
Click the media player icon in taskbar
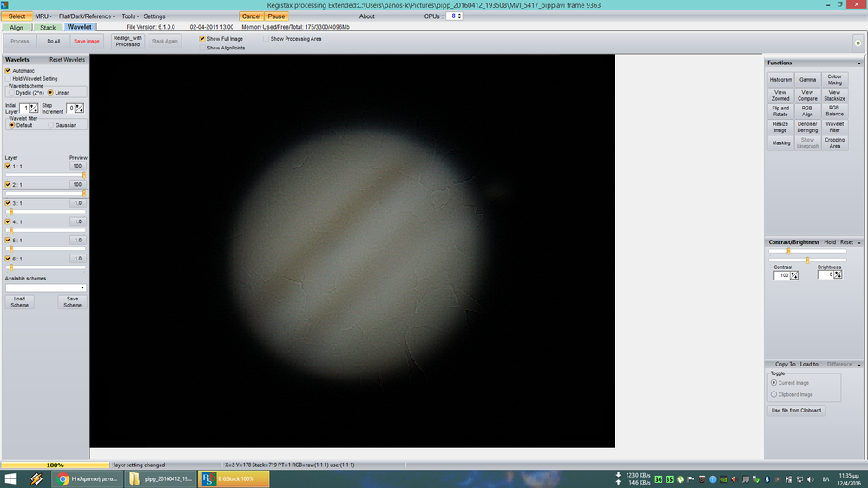(36, 478)
